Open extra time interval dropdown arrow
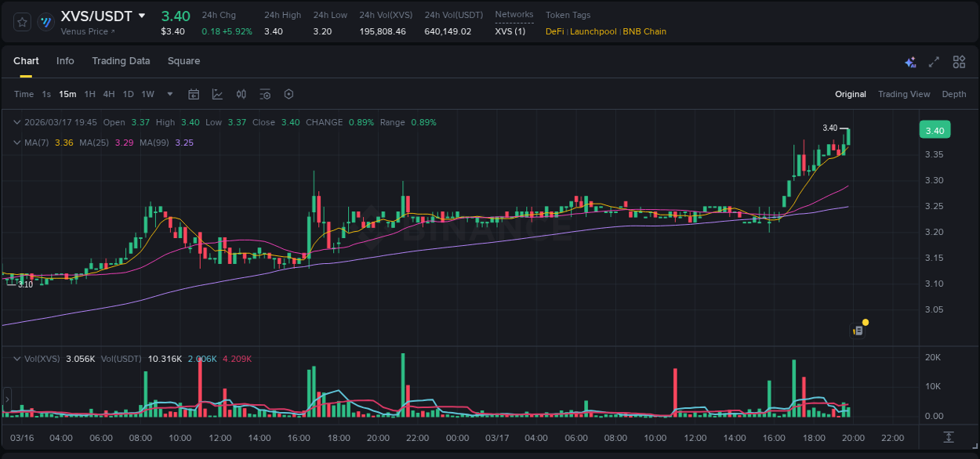The width and height of the screenshot is (980, 459). (169, 94)
